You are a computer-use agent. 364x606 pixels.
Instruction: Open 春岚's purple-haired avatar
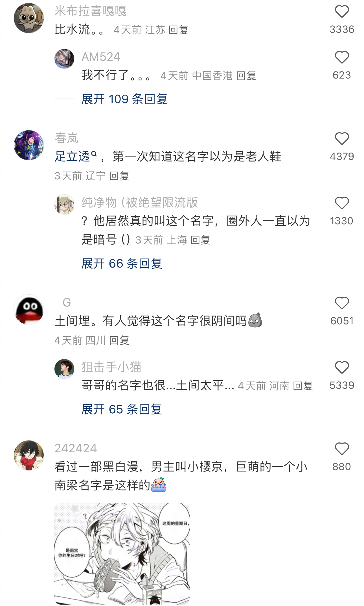(29, 145)
